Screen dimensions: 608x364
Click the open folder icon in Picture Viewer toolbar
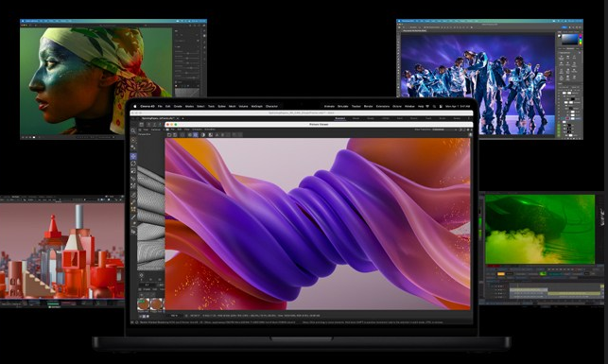[x=169, y=135]
